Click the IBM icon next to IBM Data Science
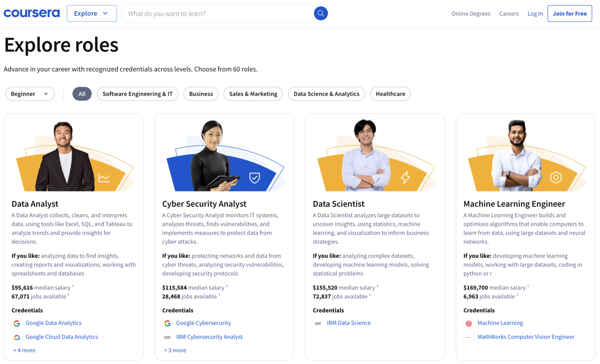Image resolution: width=600 pixels, height=364 pixels. click(x=318, y=323)
